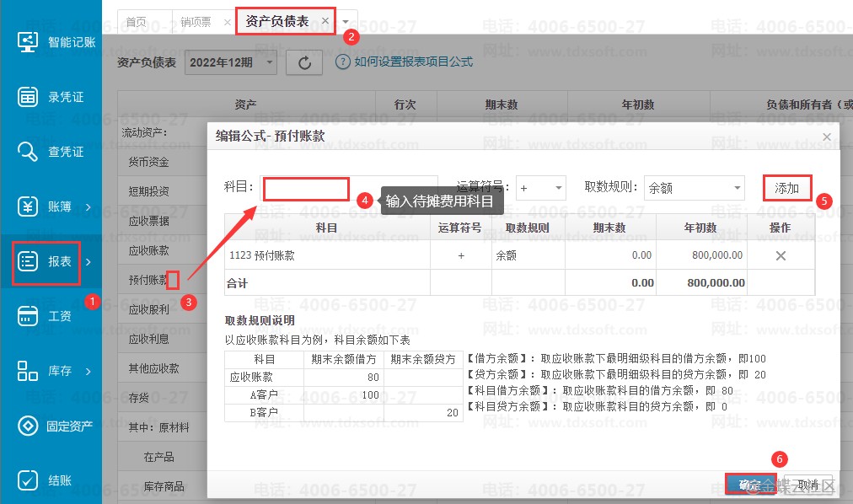Select the 账簿 ledger icon
Viewport: 853px width, 504px height.
click(29, 206)
